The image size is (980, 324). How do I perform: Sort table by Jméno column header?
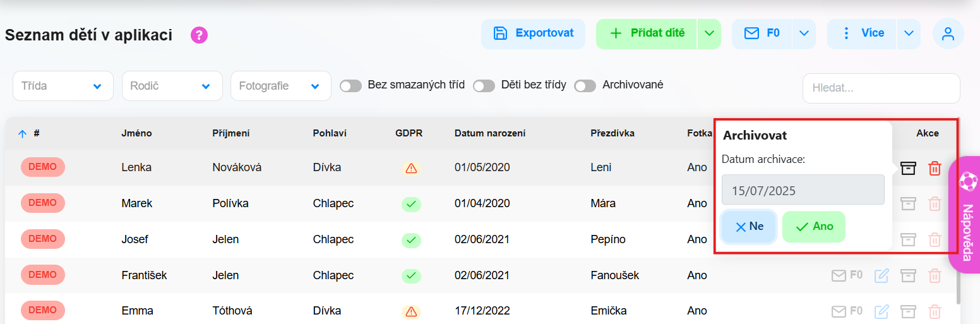(136, 133)
